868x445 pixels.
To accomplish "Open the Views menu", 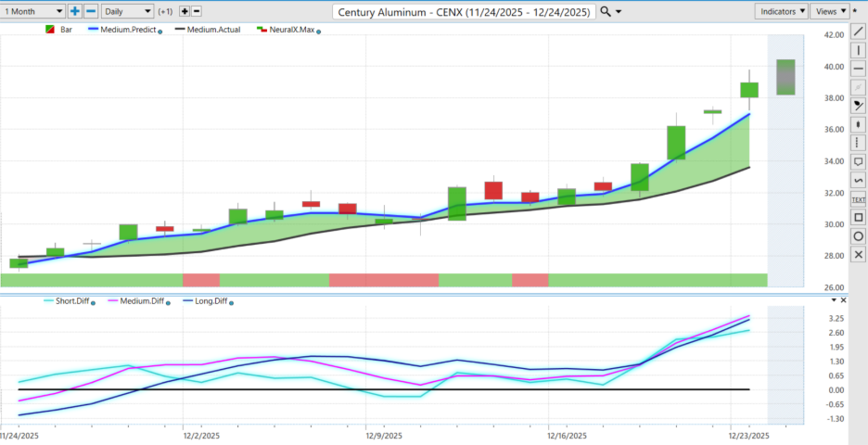I will click(828, 11).
